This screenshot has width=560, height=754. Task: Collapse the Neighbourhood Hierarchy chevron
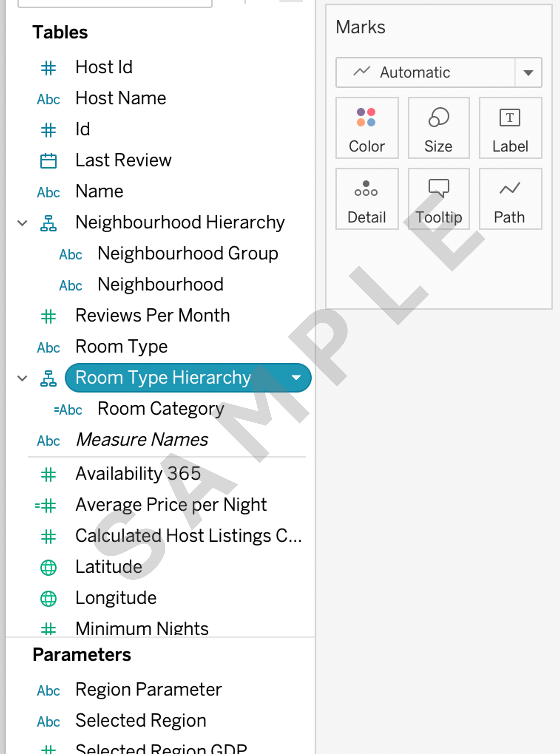pos(22,223)
